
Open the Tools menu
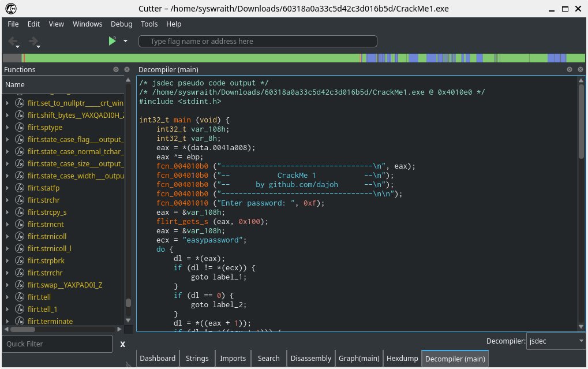point(149,24)
